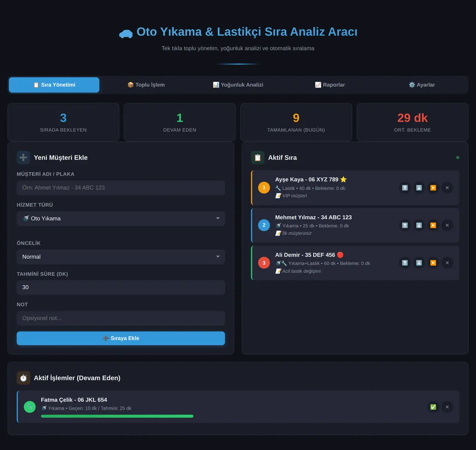The width and height of the screenshot is (476, 450).
Task: Click the Tahmini Süre field showing 30
Action: 121,287
